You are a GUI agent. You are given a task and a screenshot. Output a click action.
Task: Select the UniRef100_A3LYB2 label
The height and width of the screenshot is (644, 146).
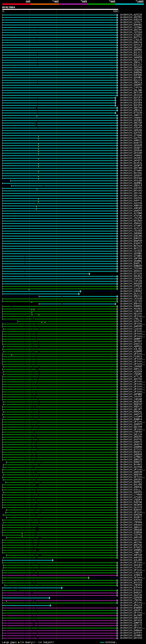pyautogui.click(x=131, y=349)
